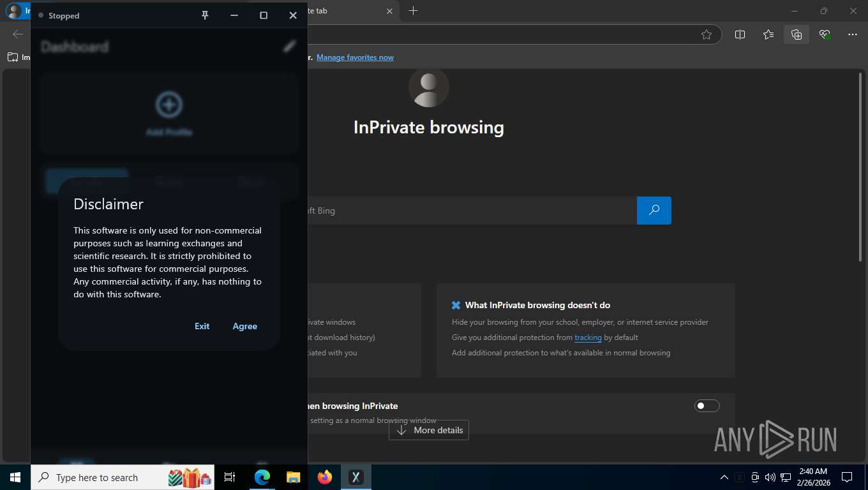Open the notification center icon
The width and height of the screenshot is (868, 490).
[847, 477]
